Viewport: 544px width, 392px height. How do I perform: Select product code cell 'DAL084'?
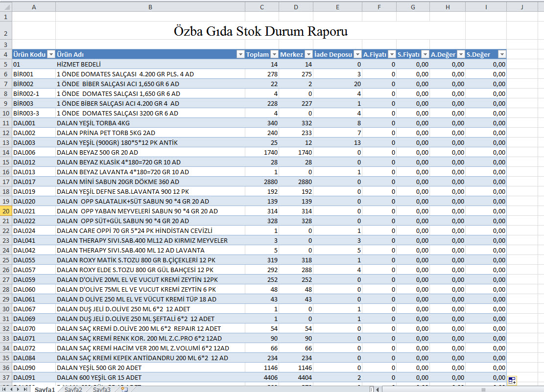point(34,358)
